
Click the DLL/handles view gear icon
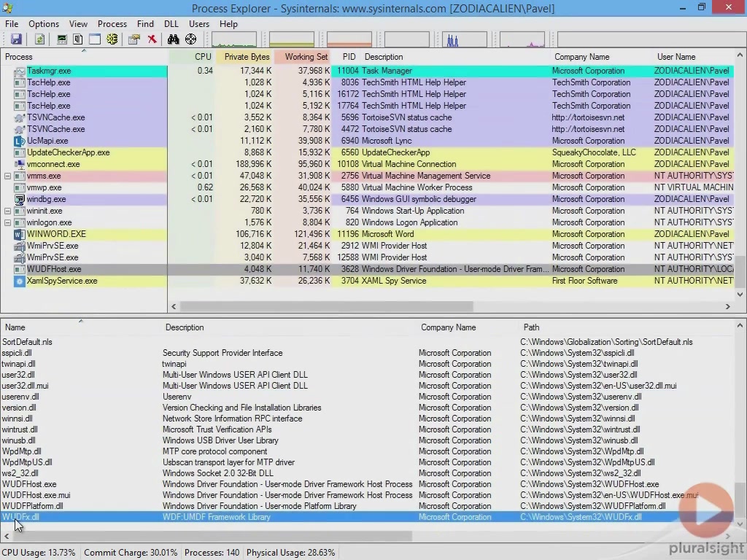pyautogui.click(x=112, y=39)
